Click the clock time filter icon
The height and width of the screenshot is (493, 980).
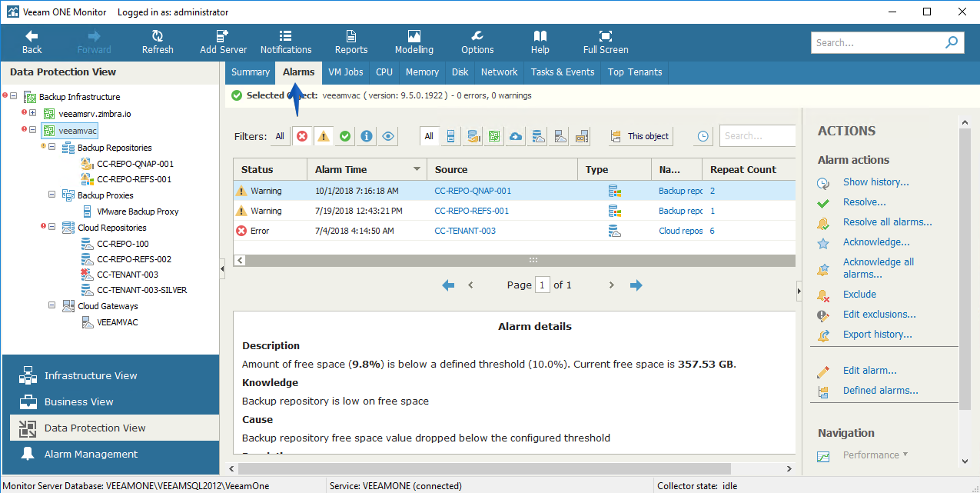click(x=703, y=136)
